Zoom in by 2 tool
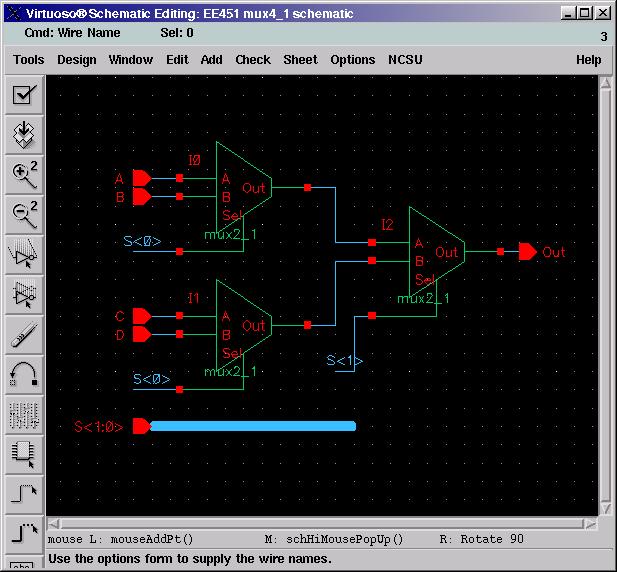 point(24,175)
